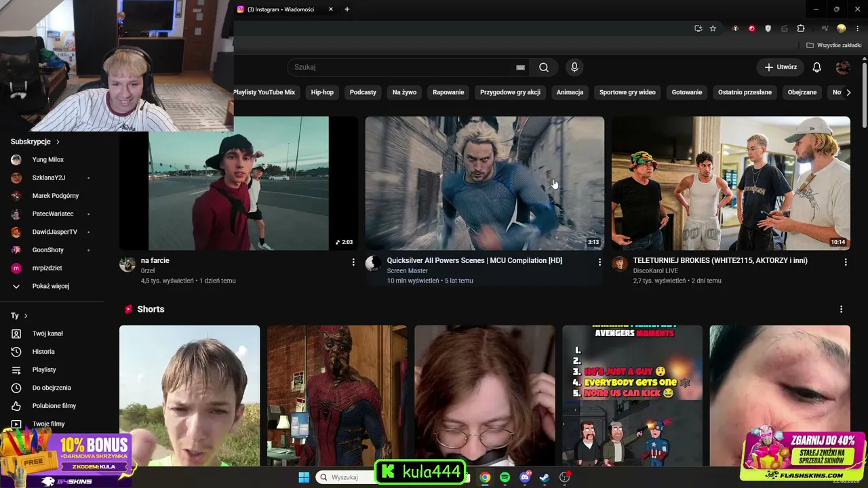Click the install app icon in address bar
Viewport: 868px width, 488px height.
(698, 28)
